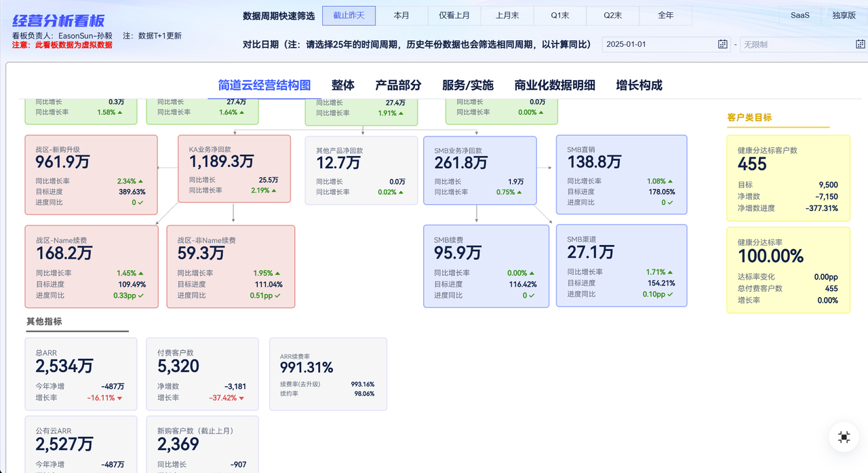Switch to the 独享版 version
The image size is (868, 473).
844,16
